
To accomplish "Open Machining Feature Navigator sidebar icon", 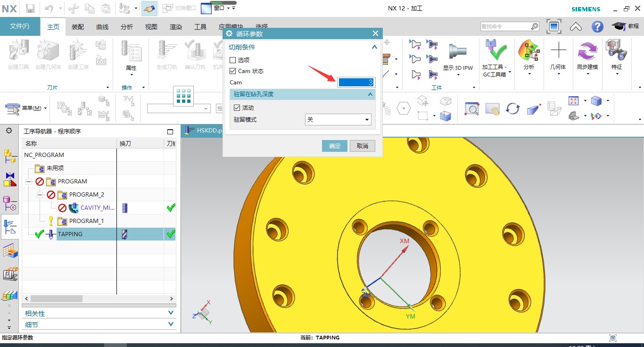I will click(10, 251).
